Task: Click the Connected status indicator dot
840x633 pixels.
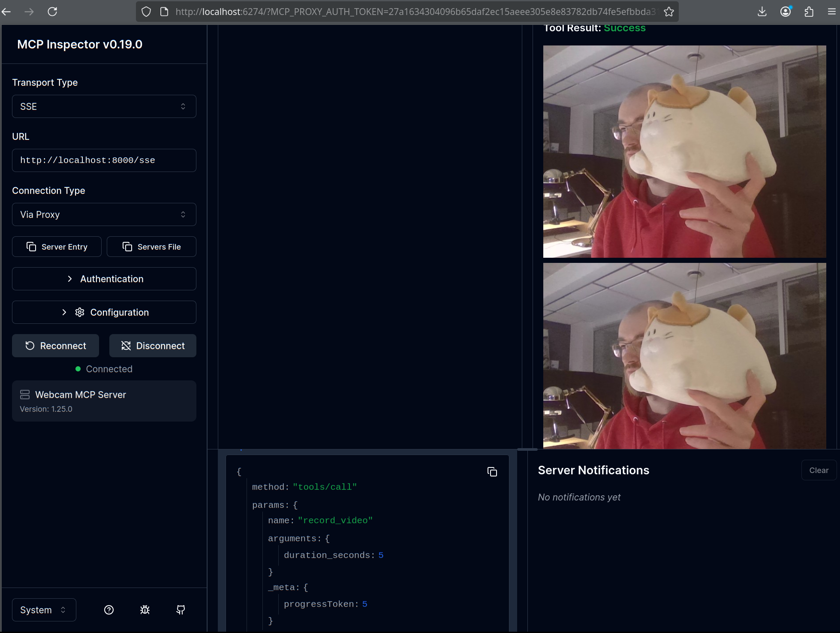Action: [78, 369]
